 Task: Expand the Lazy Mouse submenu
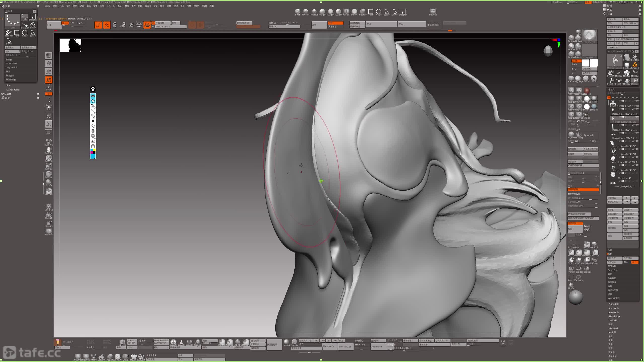coord(11,68)
